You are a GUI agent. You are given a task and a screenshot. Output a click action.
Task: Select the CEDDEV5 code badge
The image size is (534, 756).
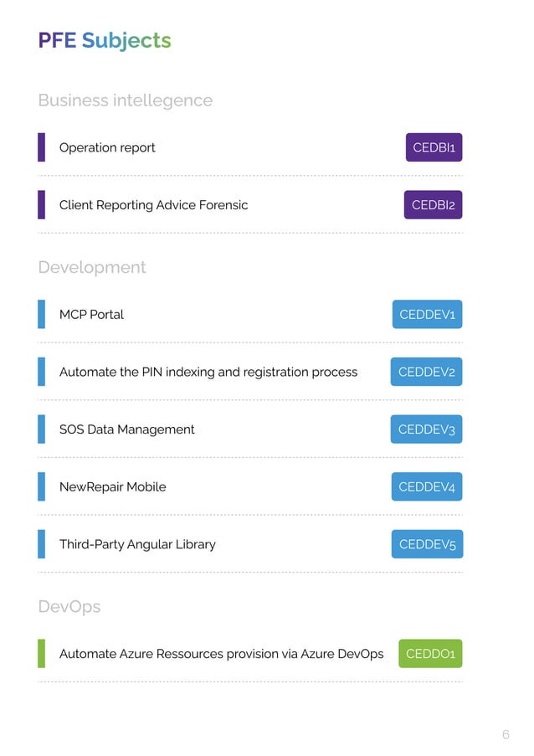click(x=427, y=544)
